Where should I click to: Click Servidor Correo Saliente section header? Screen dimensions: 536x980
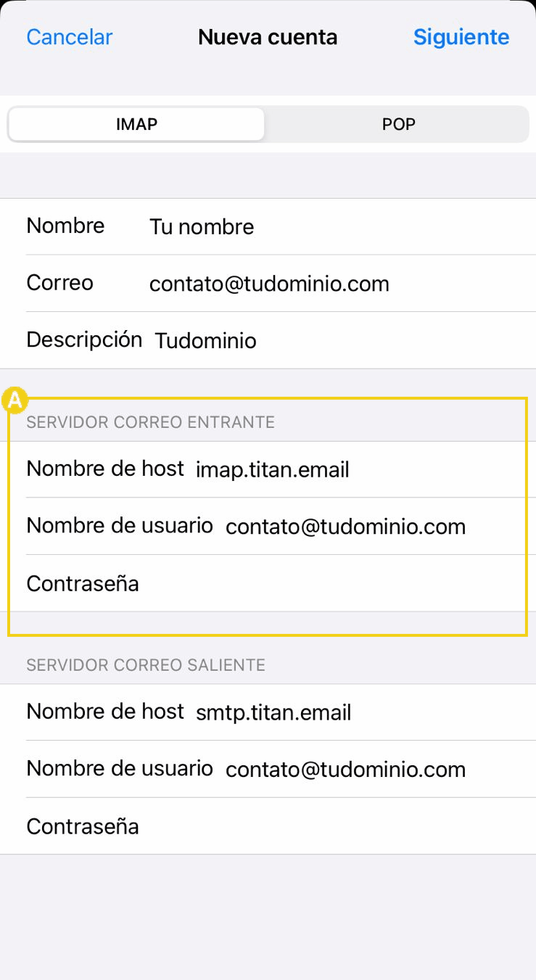click(146, 664)
